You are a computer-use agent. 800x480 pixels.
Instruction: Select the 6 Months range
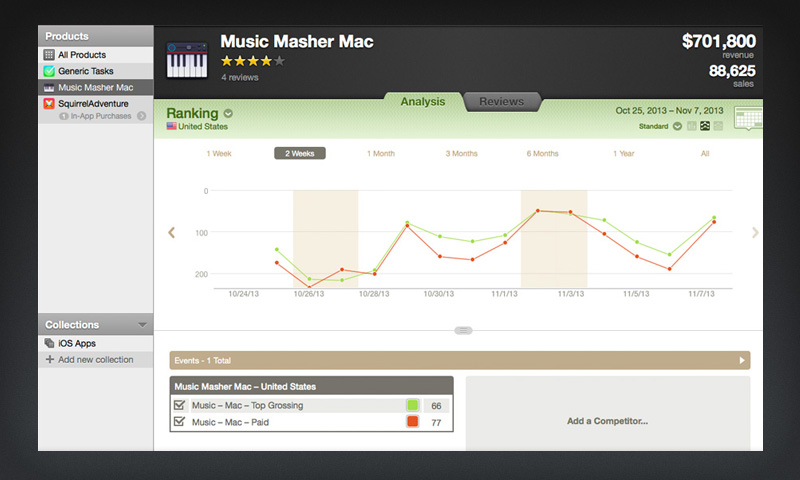[542, 154]
